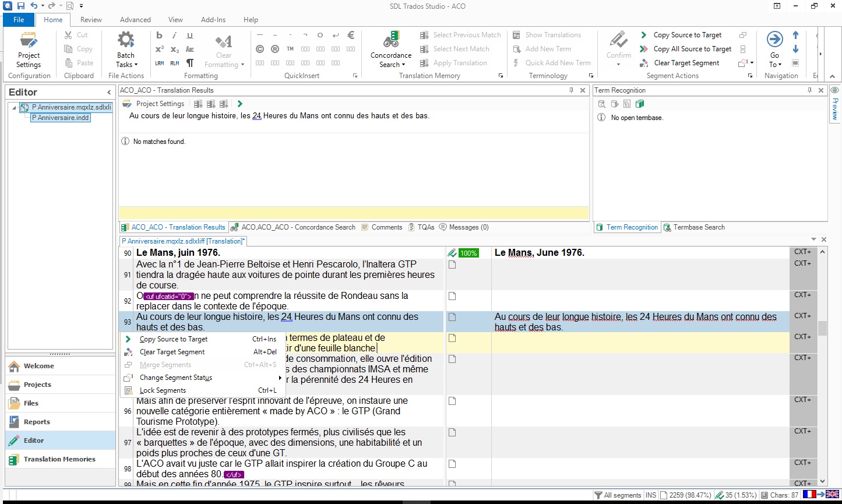Collapse the ribbon with the chevron arrow
Viewport: 842px width, 504px height.
coord(832,76)
